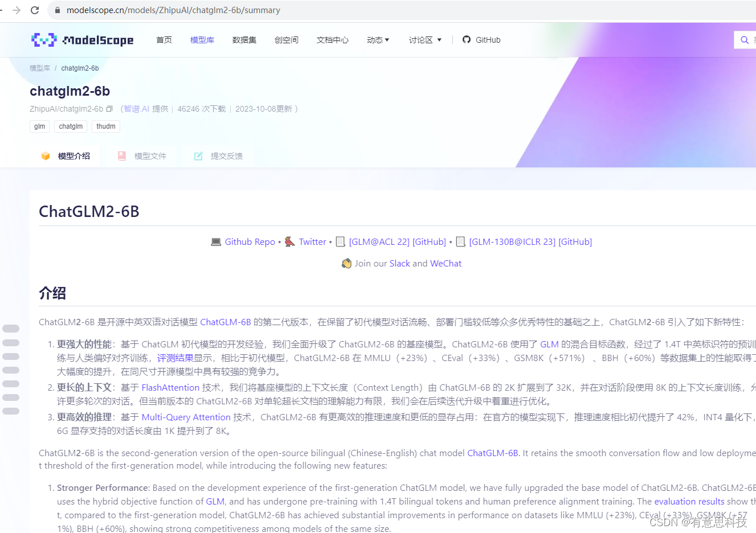This screenshot has width=756, height=533.
Task: Open the Github Repo link
Action: (250, 241)
